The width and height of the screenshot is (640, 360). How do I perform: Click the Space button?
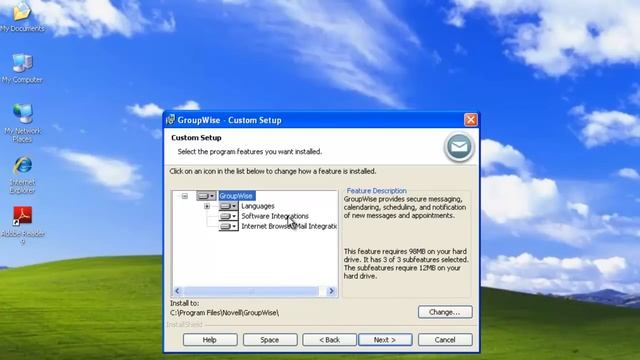tap(270, 340)
